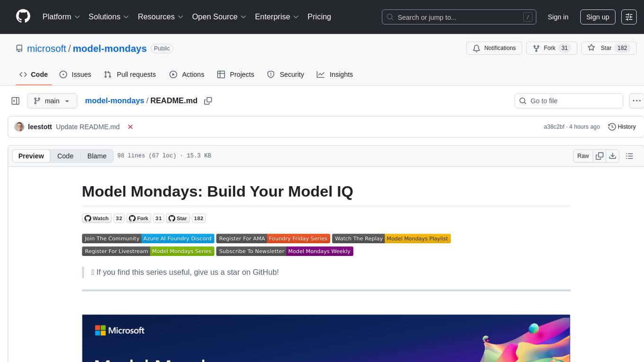Click the Sign up button

click(x=598, y=17)
